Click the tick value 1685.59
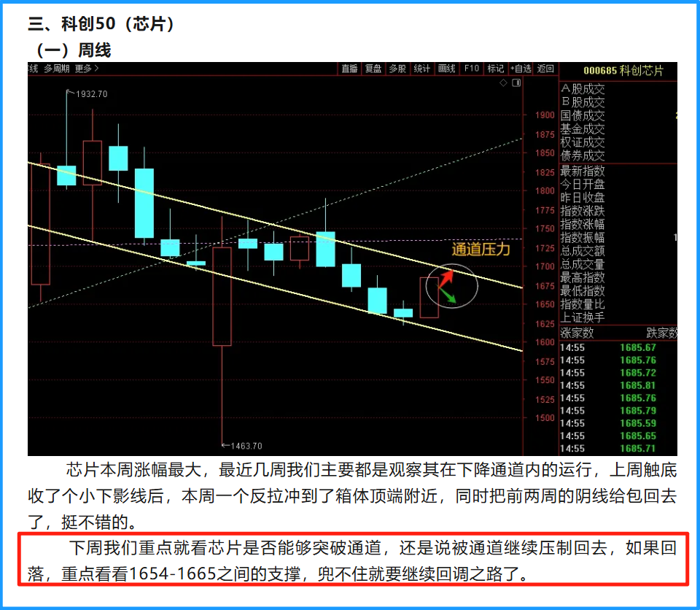The height and width of the screenshot is (610, 700). point(638,423)
